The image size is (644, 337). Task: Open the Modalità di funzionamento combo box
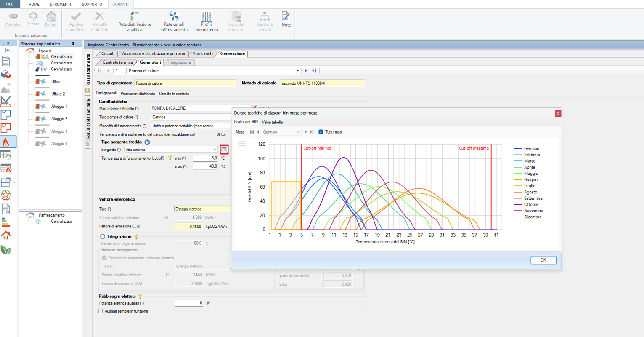[191, 126]
